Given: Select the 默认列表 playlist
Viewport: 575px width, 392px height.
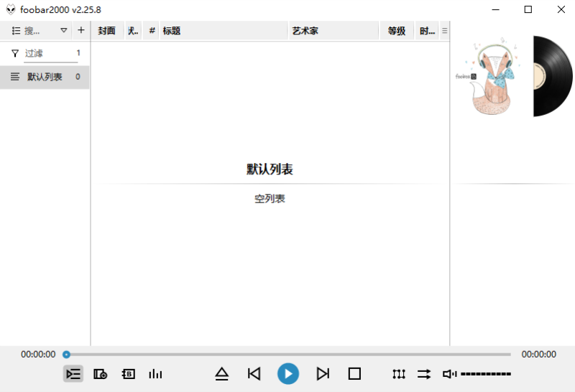Looking at the screenshot, I should tap(45, 77).
